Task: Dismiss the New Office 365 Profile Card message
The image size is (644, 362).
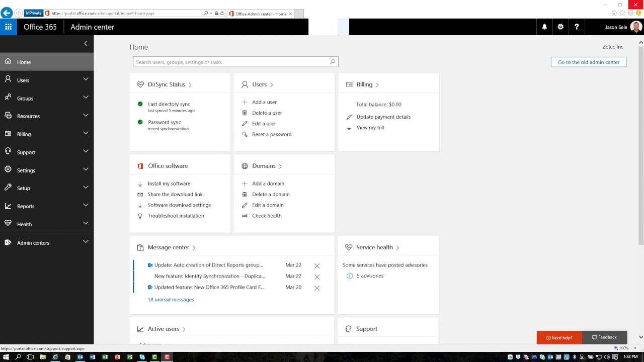Action: coord(317,288)
